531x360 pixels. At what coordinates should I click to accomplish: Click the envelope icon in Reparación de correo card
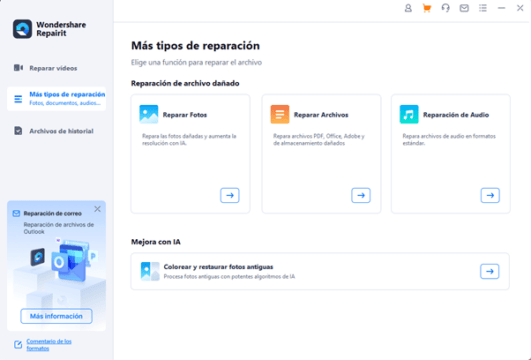(16, 213)
